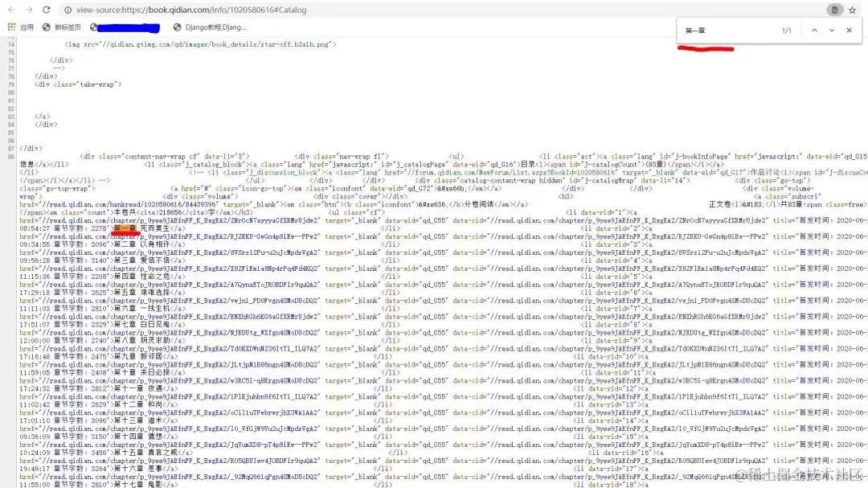Image resolution: width=868 pixels, height=488 pixels.
Task: Click the page icon left of the star
Action: click(835, 10)
